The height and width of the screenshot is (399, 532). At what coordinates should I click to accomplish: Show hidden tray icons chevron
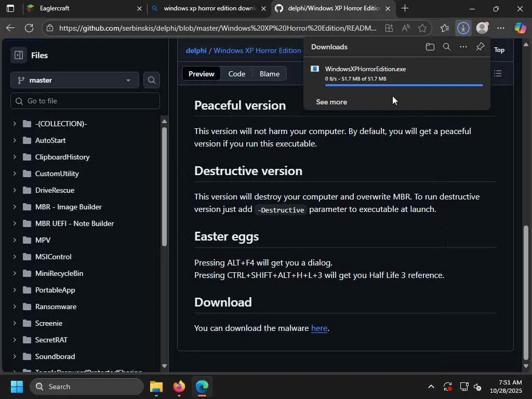431,387
